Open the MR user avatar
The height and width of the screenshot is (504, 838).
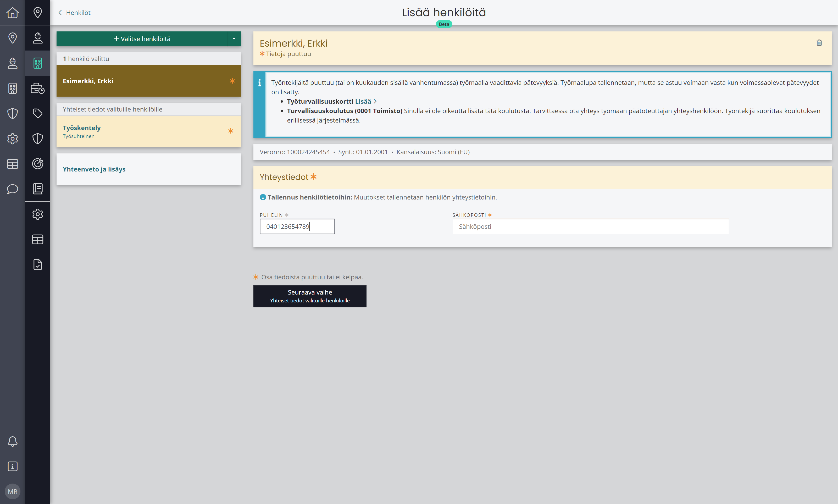(x=13, y=491)
